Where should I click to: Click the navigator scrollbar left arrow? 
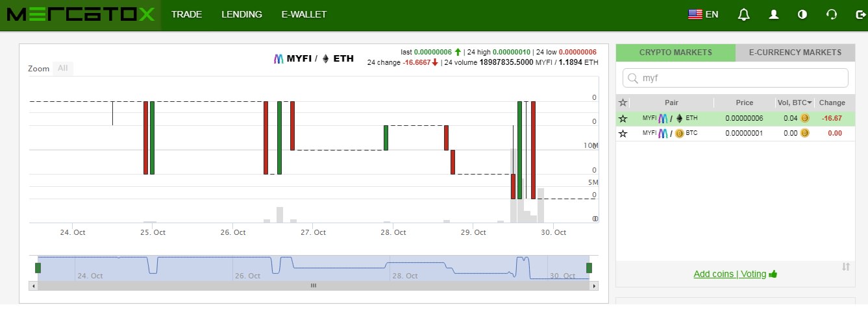33,286
